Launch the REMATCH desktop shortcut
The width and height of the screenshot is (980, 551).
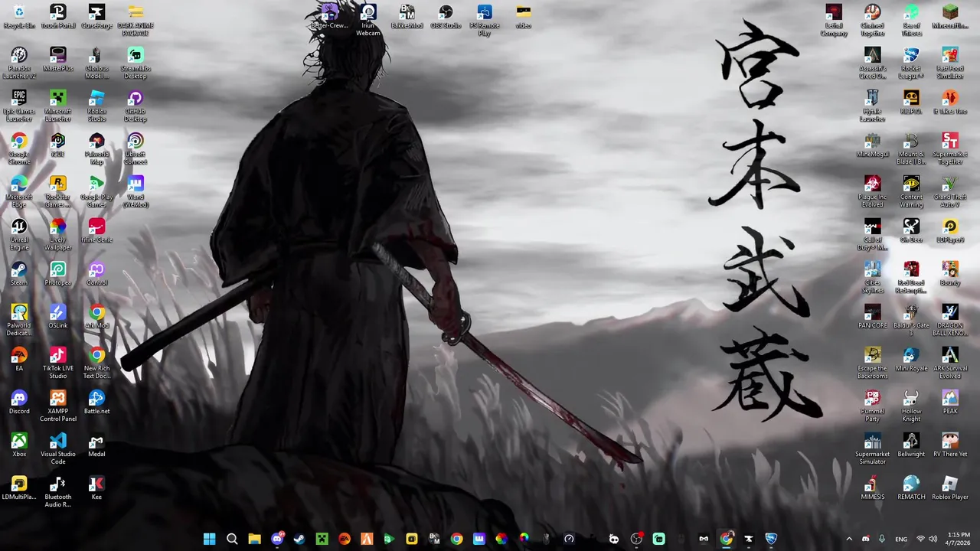click(x=911, y=488)
